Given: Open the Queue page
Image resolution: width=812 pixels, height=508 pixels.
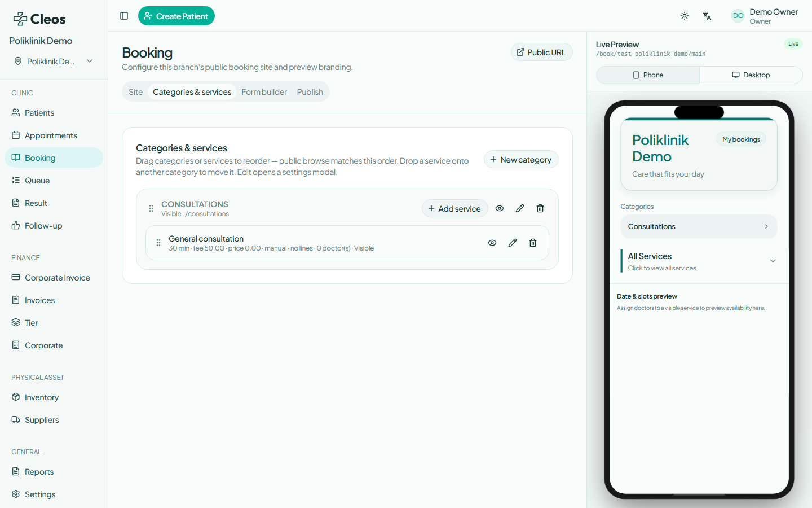Looking at the screenshot, I should (54, 181).
